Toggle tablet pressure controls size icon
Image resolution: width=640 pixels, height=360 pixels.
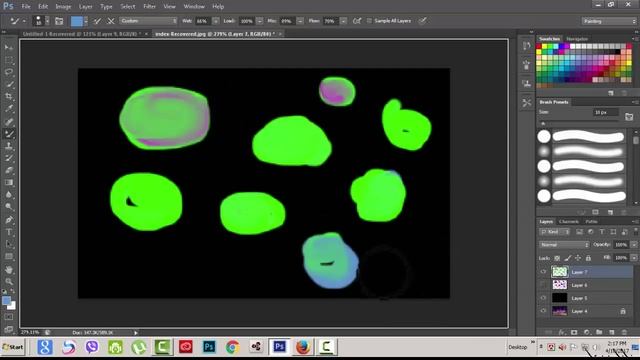(x=423, y=21)
